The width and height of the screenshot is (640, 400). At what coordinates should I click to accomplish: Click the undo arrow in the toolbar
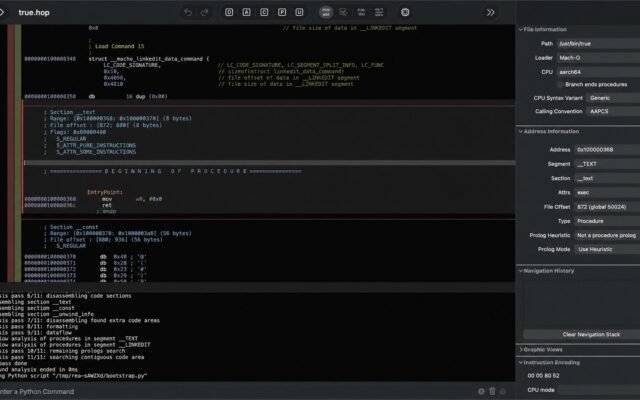click(x=188, y=12)
